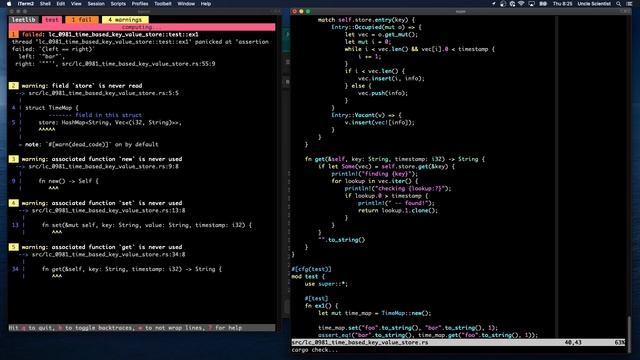This screenshot has width=640, height=360.
Task: Click the 'fn get(&self, key: String' signature in editor
Action: 395,159
